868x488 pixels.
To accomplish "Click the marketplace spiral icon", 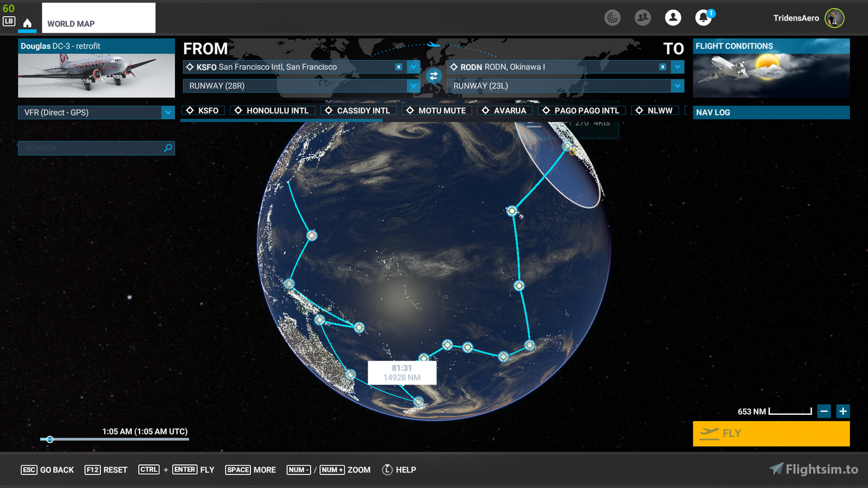I will 613,18.
